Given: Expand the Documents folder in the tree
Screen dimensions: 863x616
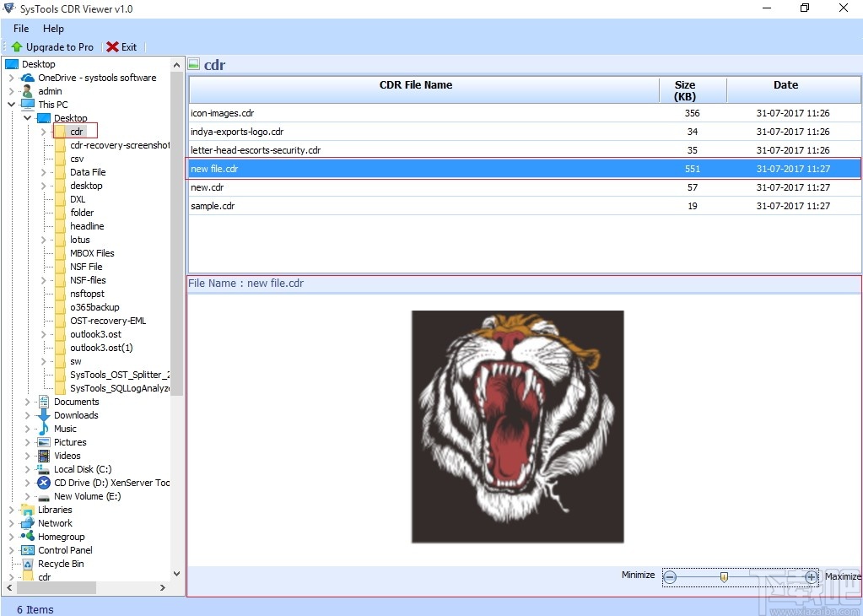Looking at the screenshot, I should [x=26, y=402].
